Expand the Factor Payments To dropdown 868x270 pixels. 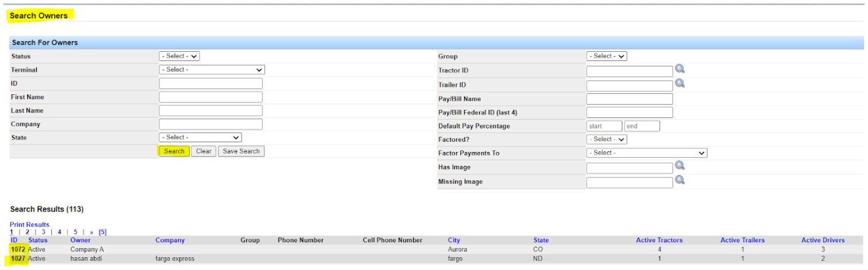tap(647, 153)
